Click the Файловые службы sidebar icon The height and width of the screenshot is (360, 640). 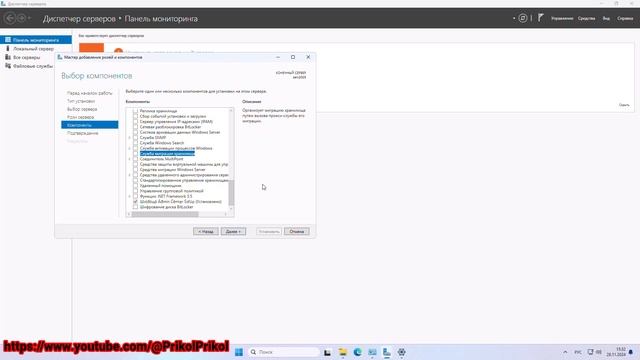[x=8, y=66]
